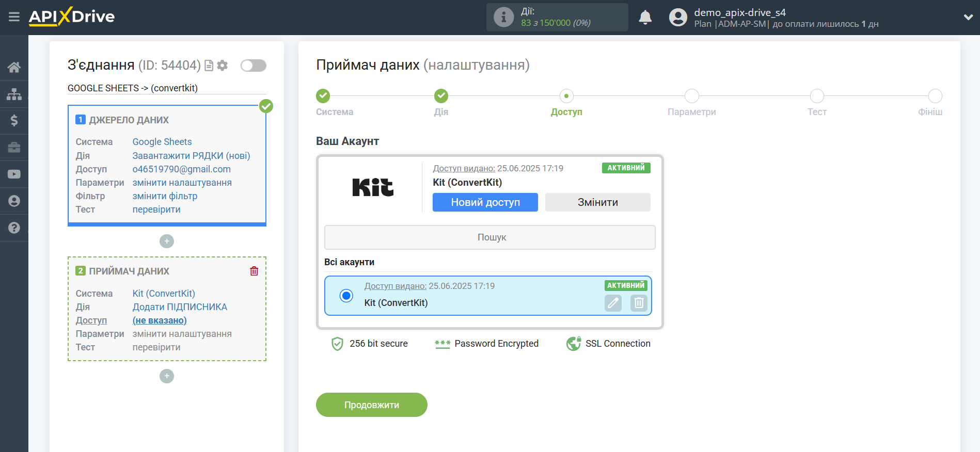Click перевірити in the data source block
The height and width of the screenshot is (452, 980).
tap(156, 209)
